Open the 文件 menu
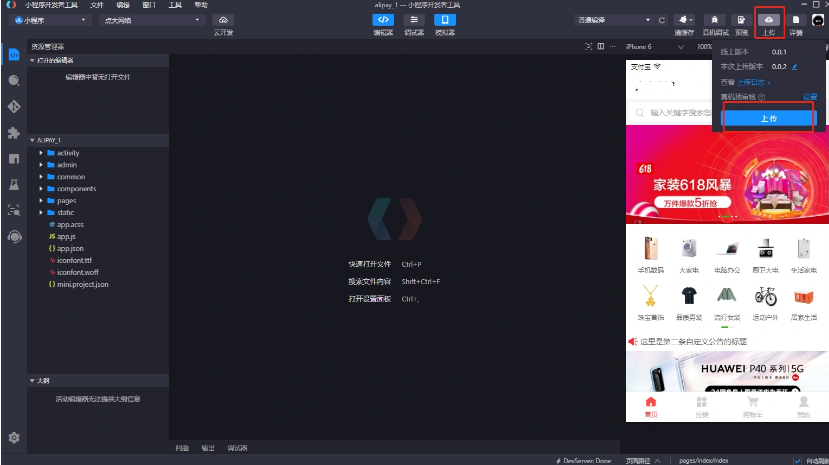Viewport: 829px width, 465px height. coord(97,5)
